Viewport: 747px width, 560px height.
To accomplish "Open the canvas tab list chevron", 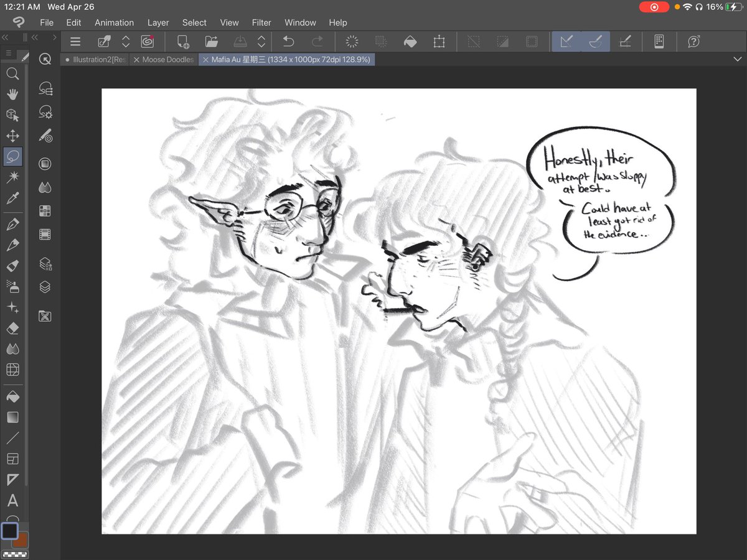I will [x=738, y=59].
